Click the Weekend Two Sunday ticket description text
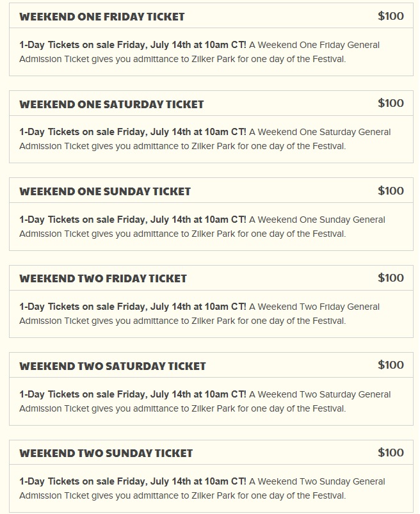 (202, 488)
